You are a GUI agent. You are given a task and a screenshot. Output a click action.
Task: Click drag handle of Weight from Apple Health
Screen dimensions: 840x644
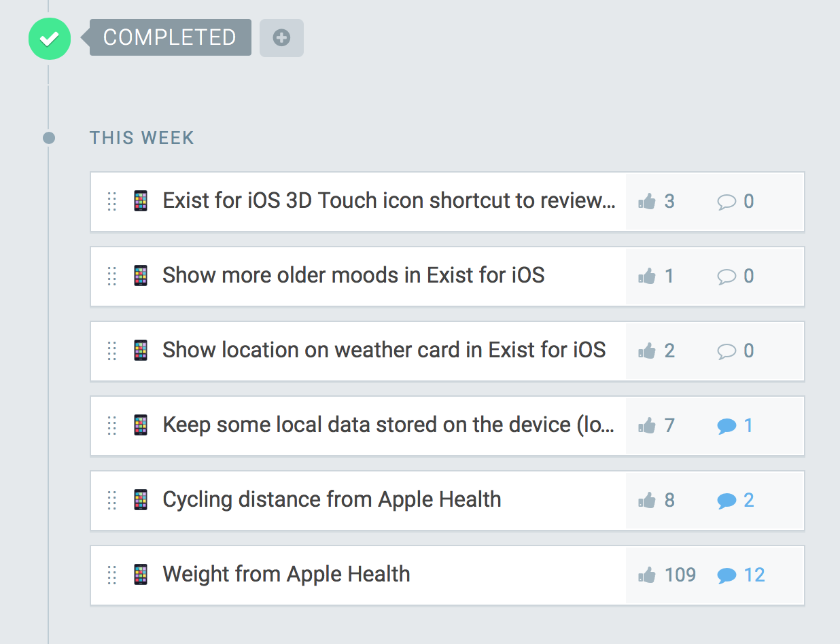pyautogui.click(x=112, y=575)
